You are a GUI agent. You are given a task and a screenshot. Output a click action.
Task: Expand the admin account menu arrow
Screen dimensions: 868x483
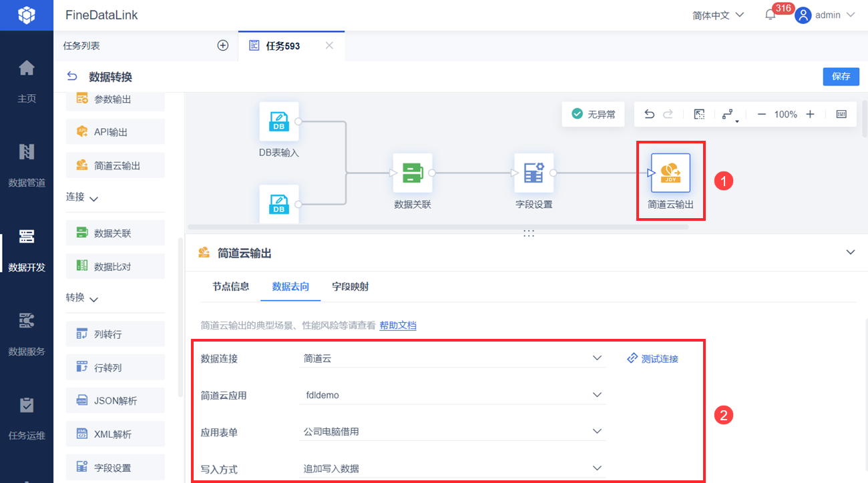tap(850, 15)
